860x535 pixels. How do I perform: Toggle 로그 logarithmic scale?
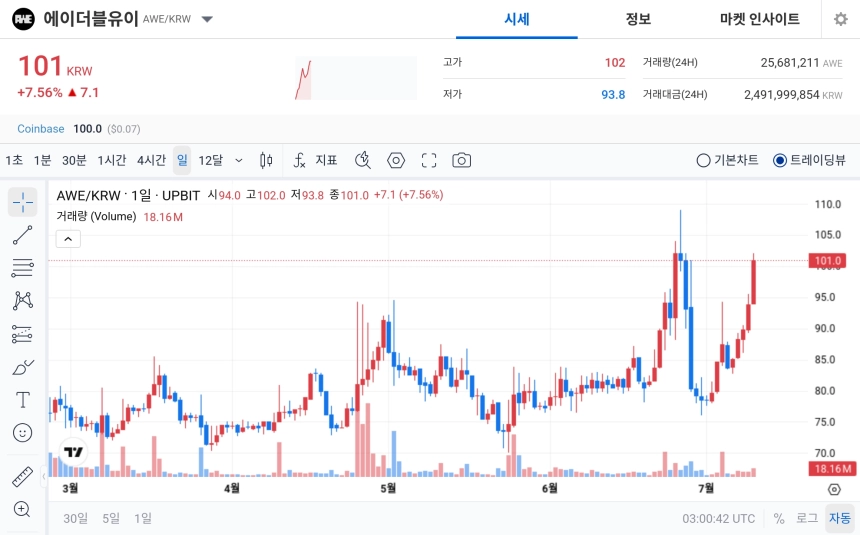pos(807,518)
